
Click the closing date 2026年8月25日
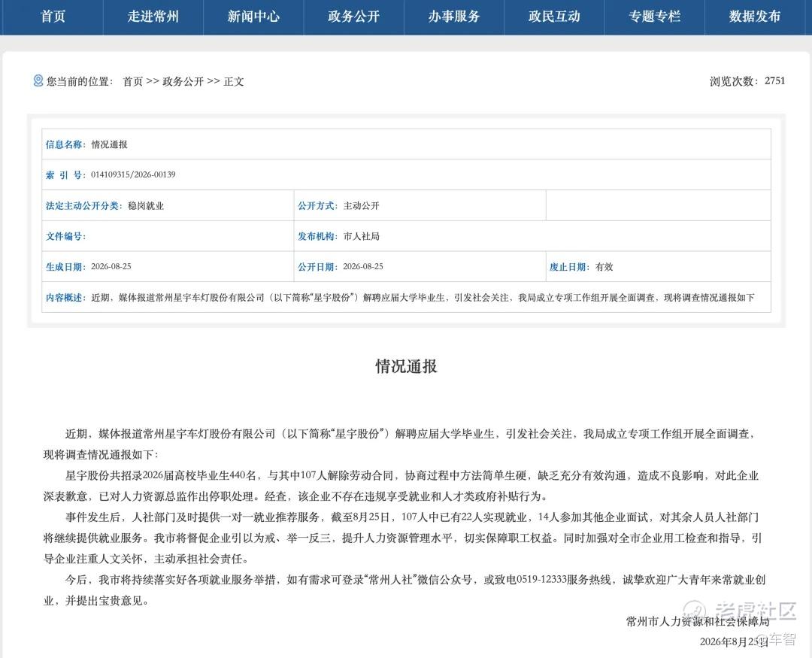[x=735, y=642]
